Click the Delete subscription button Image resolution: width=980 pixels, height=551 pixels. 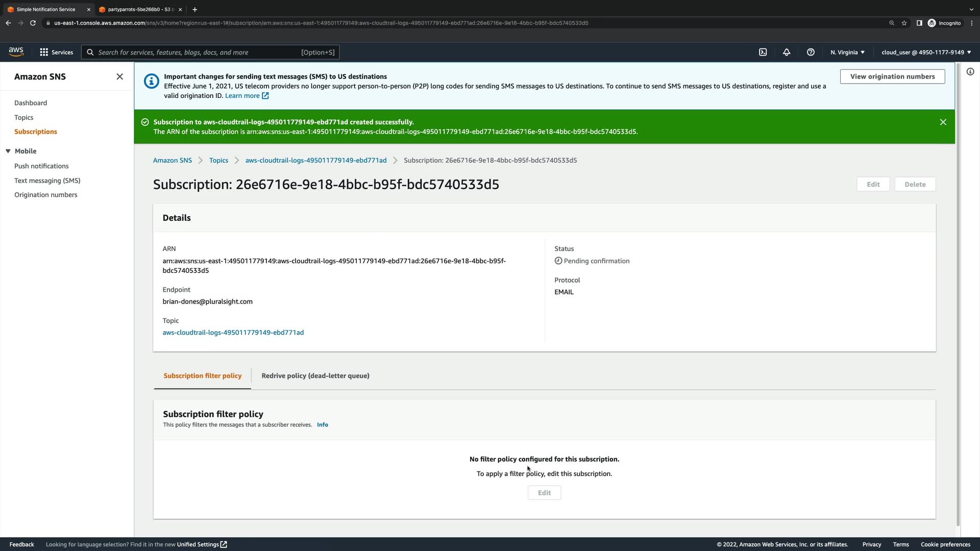(915, 184)
